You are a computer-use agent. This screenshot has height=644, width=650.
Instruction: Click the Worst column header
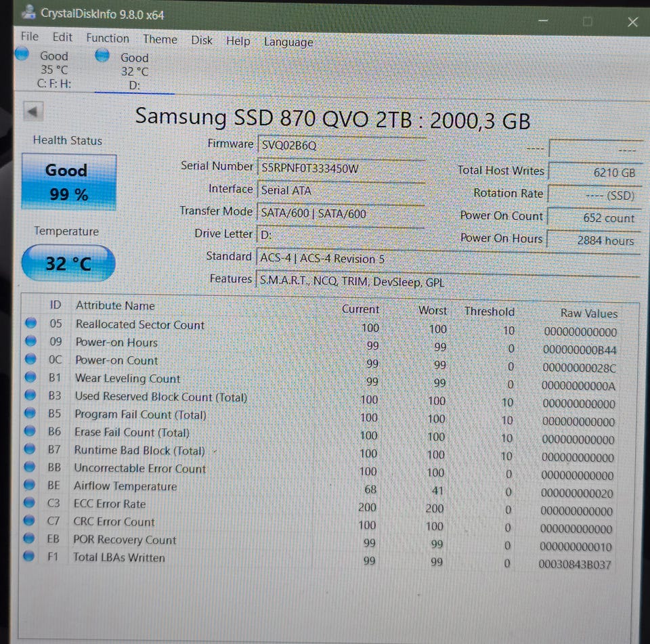[x=433, y=310]
